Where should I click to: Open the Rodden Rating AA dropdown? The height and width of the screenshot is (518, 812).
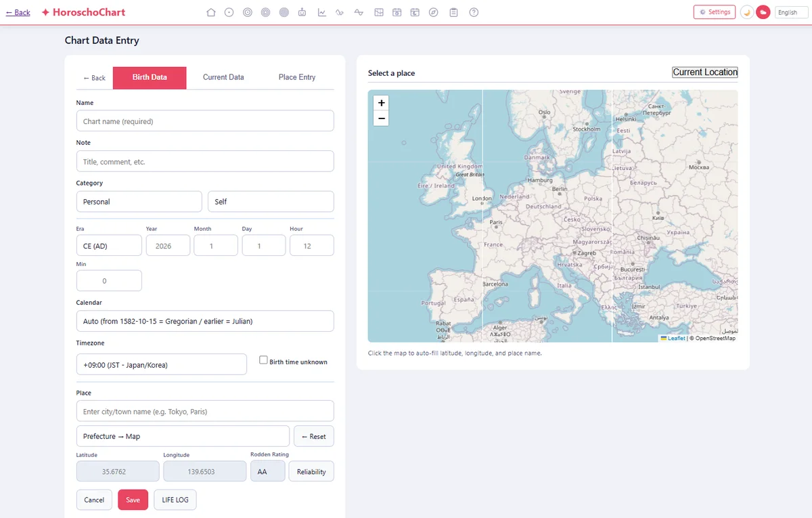pos(267,471)
